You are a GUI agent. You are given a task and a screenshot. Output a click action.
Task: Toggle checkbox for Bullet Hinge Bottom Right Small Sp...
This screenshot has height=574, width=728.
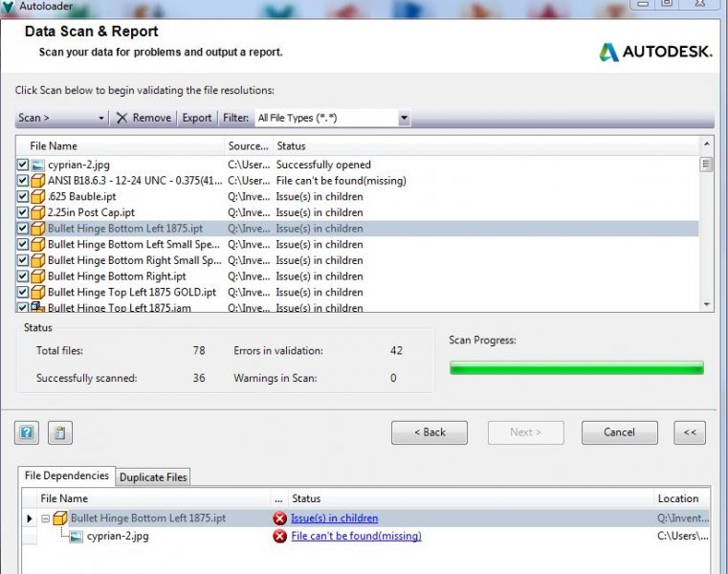(22, 260)
